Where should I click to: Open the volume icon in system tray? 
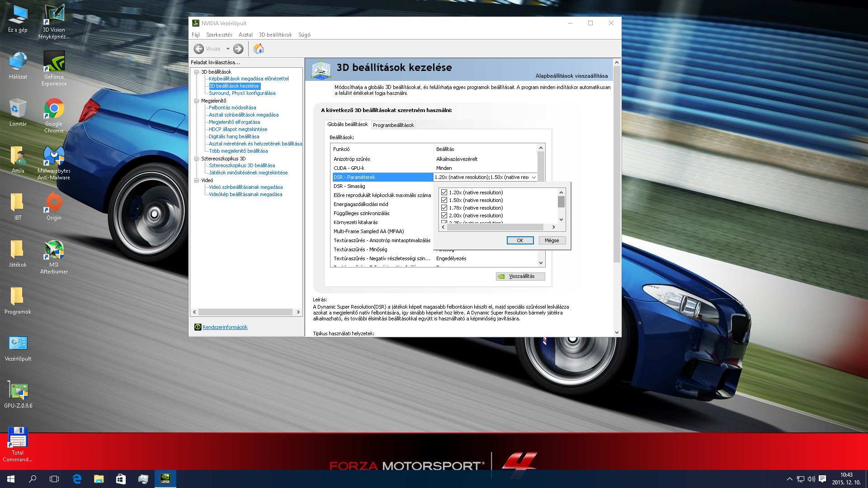coord(811,479)
